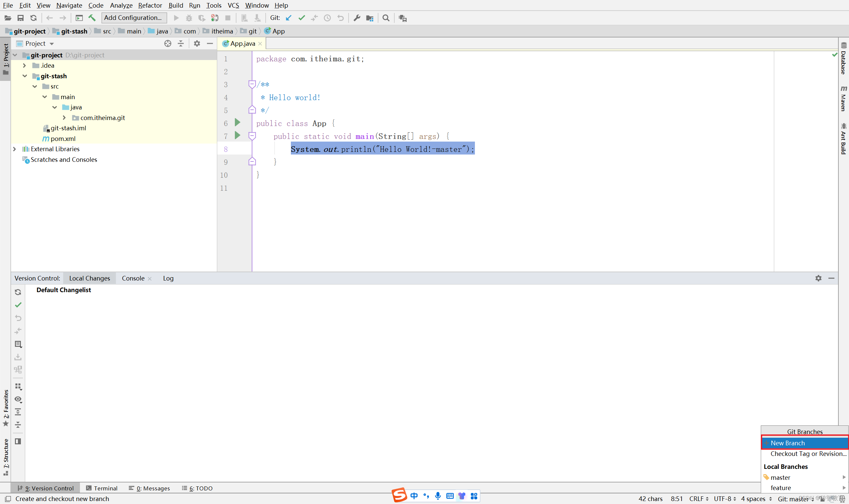
Task: Click the Git commit checkmark in toolbar
Action: tap(301, 18)
